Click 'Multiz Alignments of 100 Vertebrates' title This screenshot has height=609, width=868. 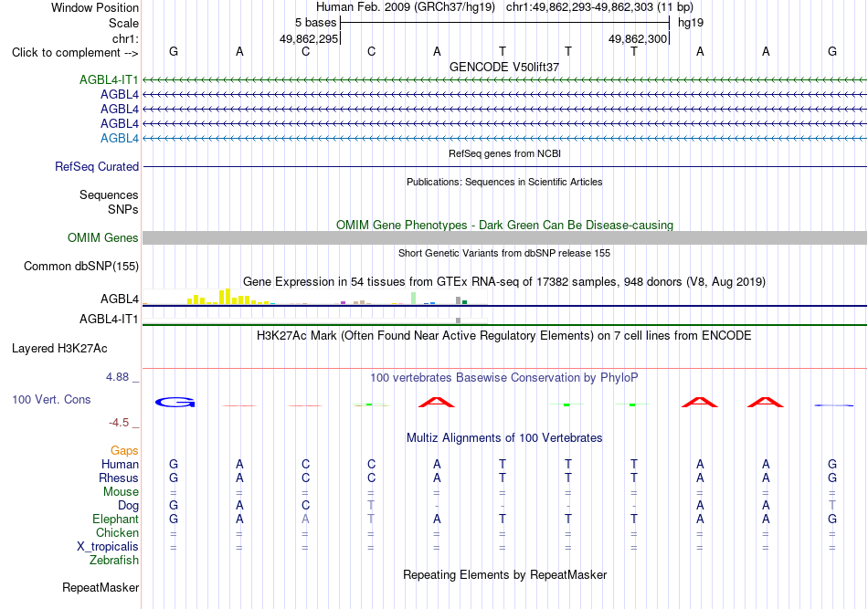pos(504,438)
